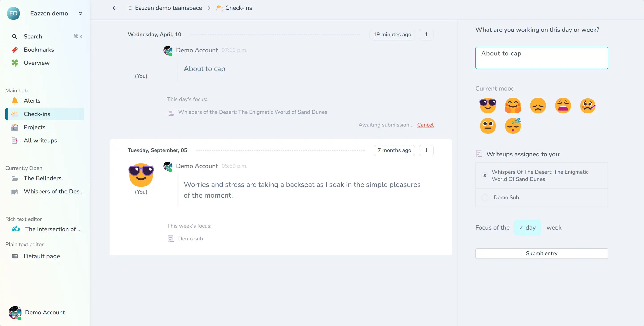Cancel the awaiting submission

pos(425,125)
